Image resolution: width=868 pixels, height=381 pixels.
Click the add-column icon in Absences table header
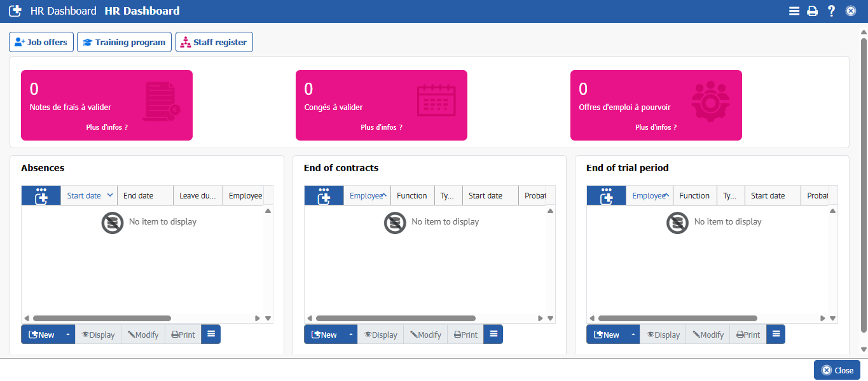pyautogui.click(x=41, y=196)
